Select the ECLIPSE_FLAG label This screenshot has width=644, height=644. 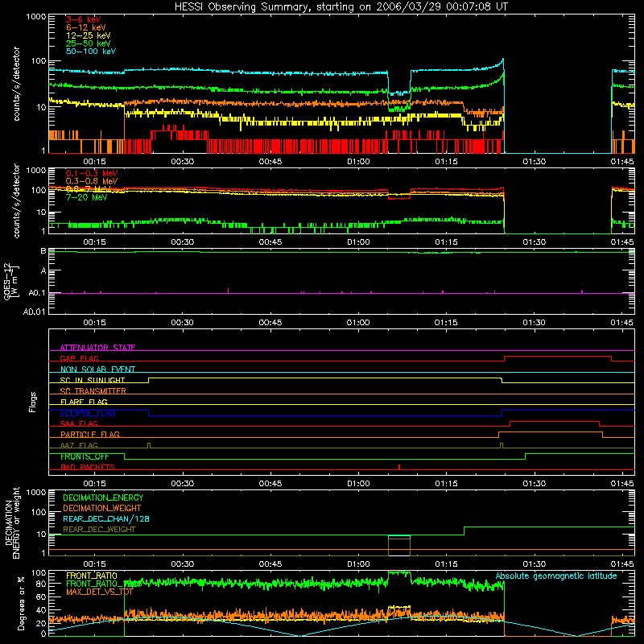point(88,413)
